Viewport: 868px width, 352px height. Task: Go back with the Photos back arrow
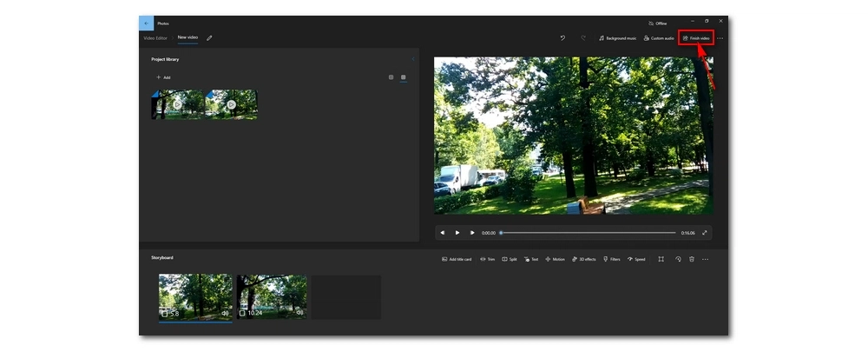146,23
